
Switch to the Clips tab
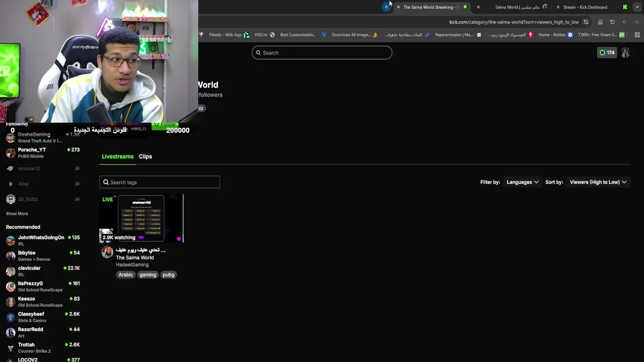(145, 156)
